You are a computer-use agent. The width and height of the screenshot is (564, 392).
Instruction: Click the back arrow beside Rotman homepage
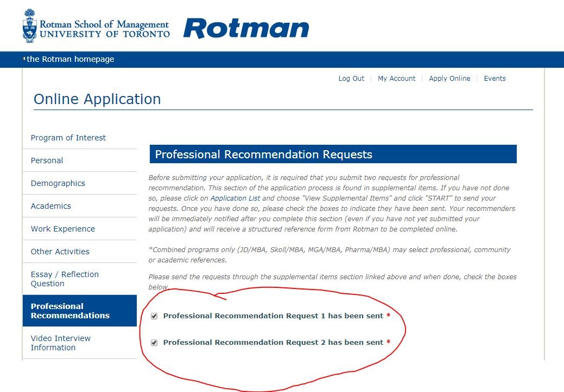[24, 59]
